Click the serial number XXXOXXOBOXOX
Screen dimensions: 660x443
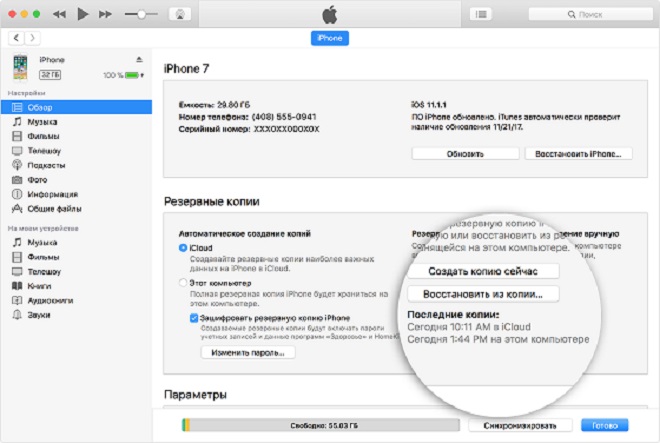(x=286, y=129)
